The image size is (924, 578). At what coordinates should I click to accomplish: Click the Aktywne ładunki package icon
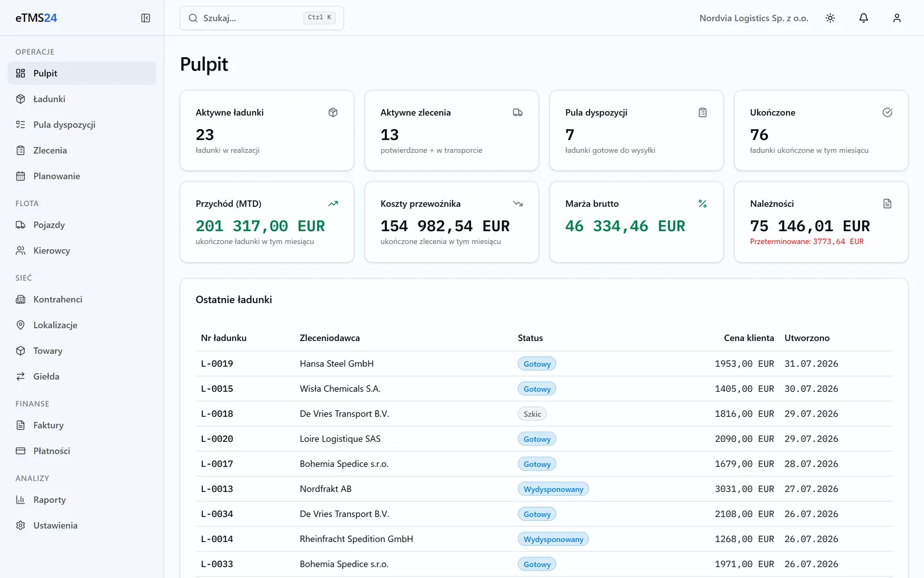tap(333, 112)
